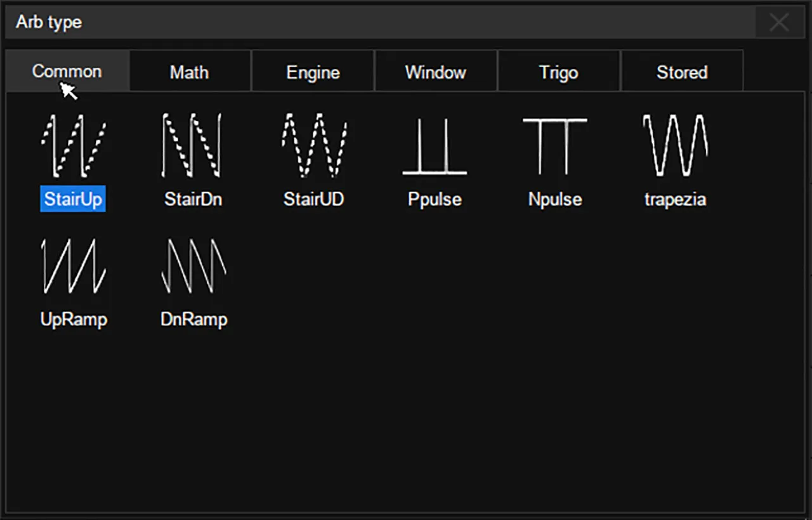This screenshot has width=812, height=520.
Task: Choose the Npulse waveform icon
Action: [554, 145]
